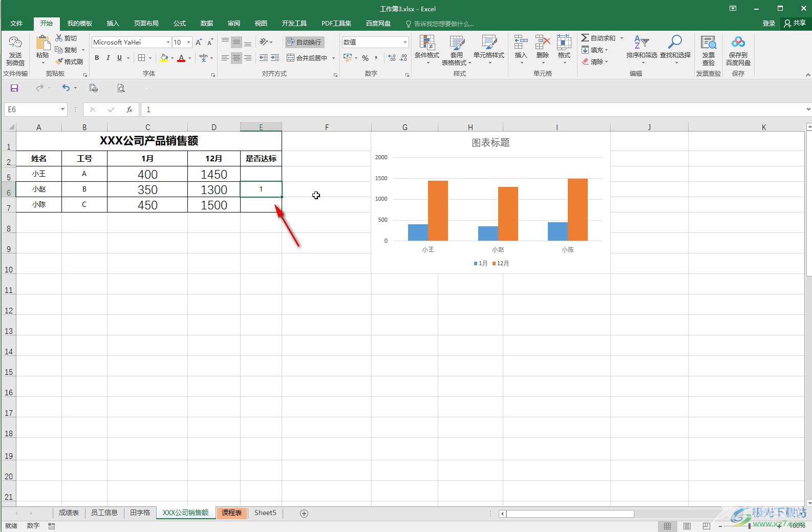Click the Delete cells icon
Image resolution: width=812 pixels, height=532 pixels.
(x=542, y=43)
